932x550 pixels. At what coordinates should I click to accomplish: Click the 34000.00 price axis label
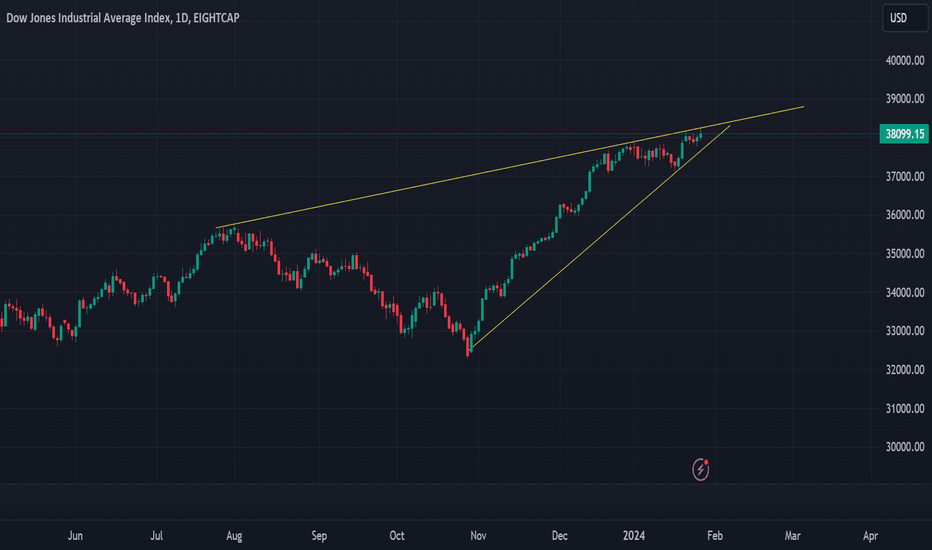click(905, 292)
